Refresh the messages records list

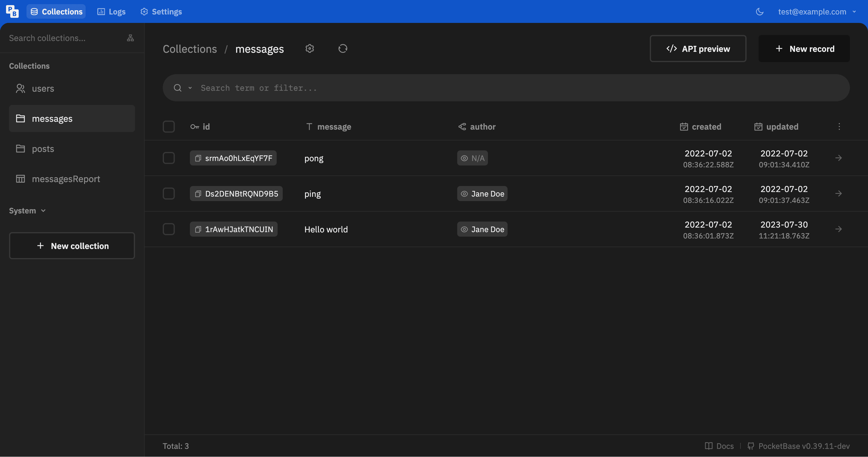[343, 49]
